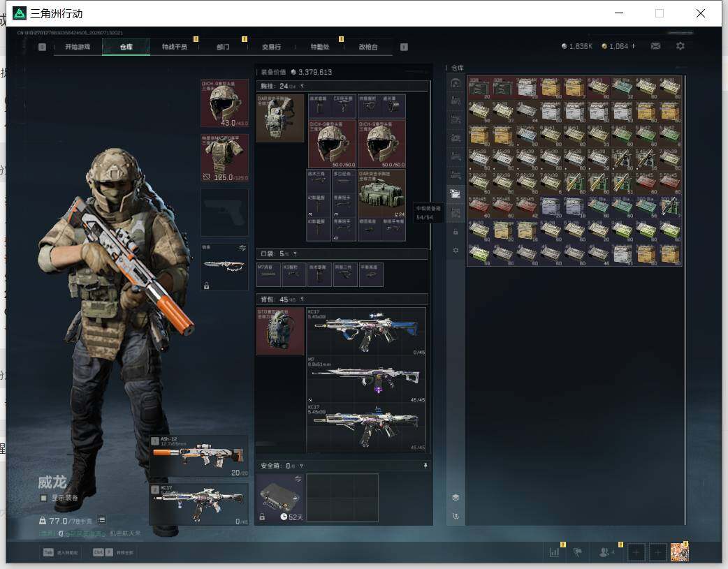Screen dimensions: 728x569
Task: Click the plus icon beside 1,064 currency
Action: click(634, 46)
